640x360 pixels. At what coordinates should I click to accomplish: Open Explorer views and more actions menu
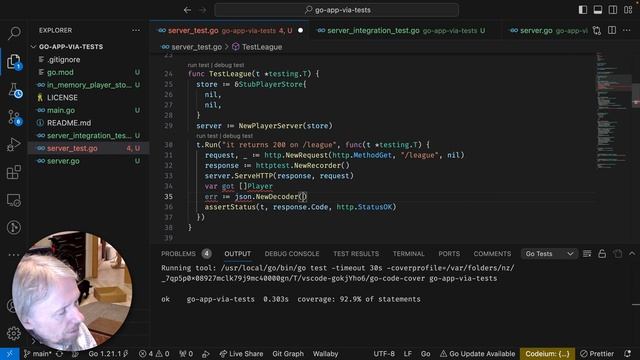tap(136, 30)
